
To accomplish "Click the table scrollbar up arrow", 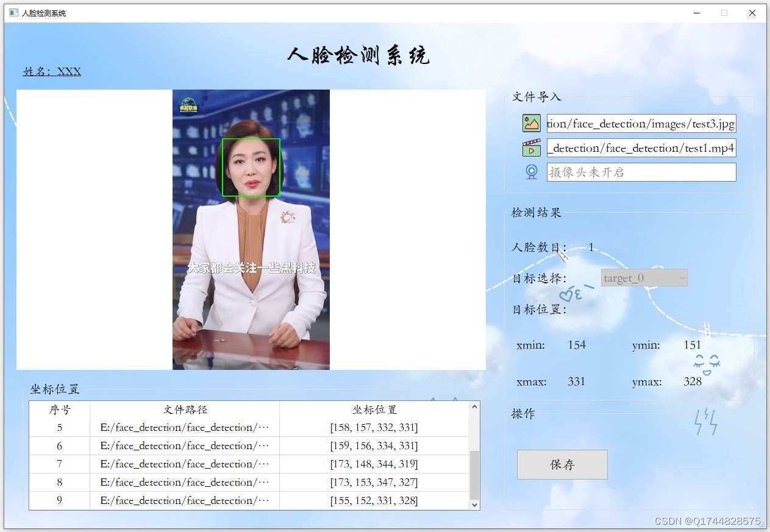I will pyautogui.click(x=474, y=406).
